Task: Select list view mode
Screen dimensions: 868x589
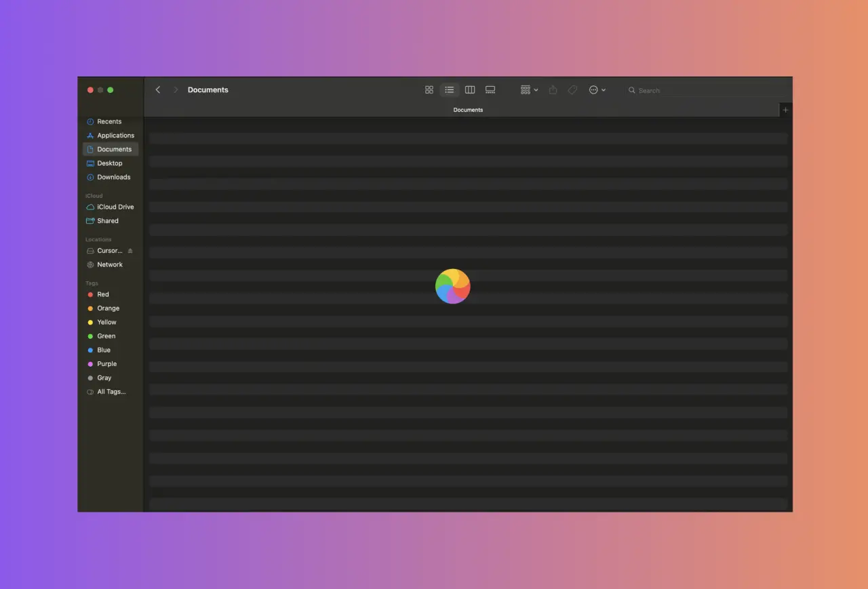Action: point(450,89)
